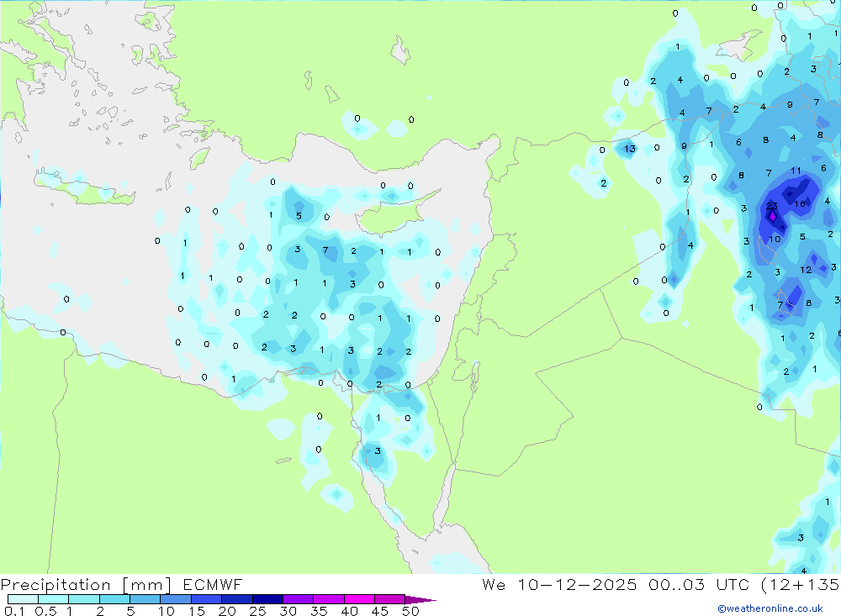Click the '13' precipitation value on the map
This screenshot has width=841, height=616.
coord(630,149)
